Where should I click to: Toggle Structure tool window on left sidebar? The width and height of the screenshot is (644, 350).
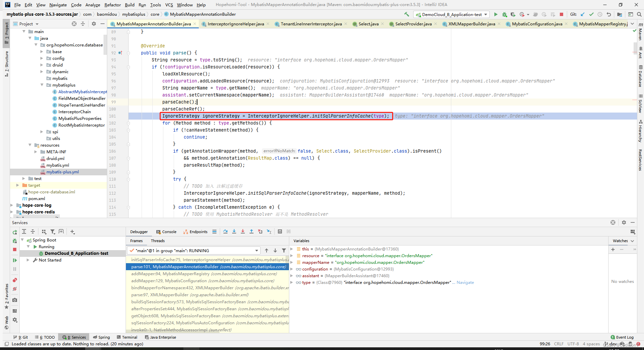(x=6, y=63)
